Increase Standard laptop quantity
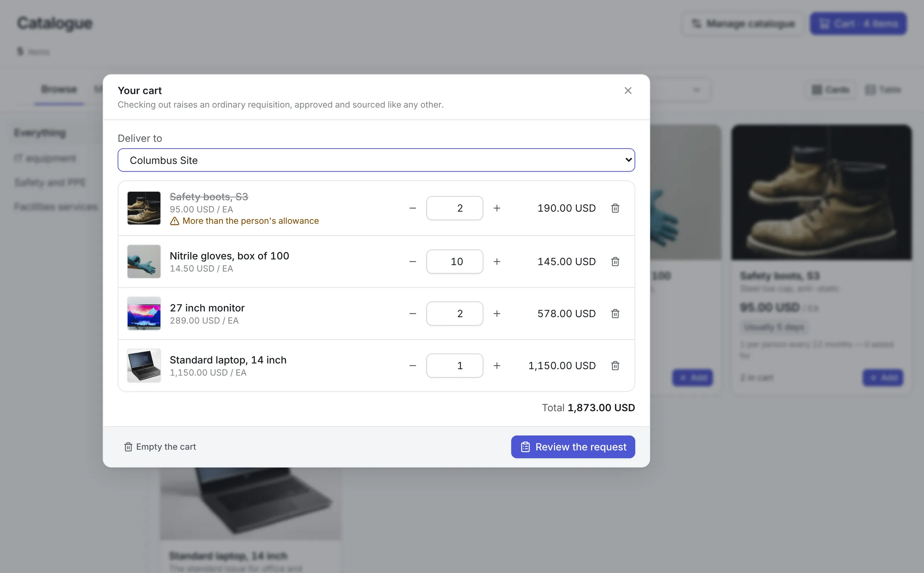The height and width of the screenshot is (573, 924). pos(497,365)
